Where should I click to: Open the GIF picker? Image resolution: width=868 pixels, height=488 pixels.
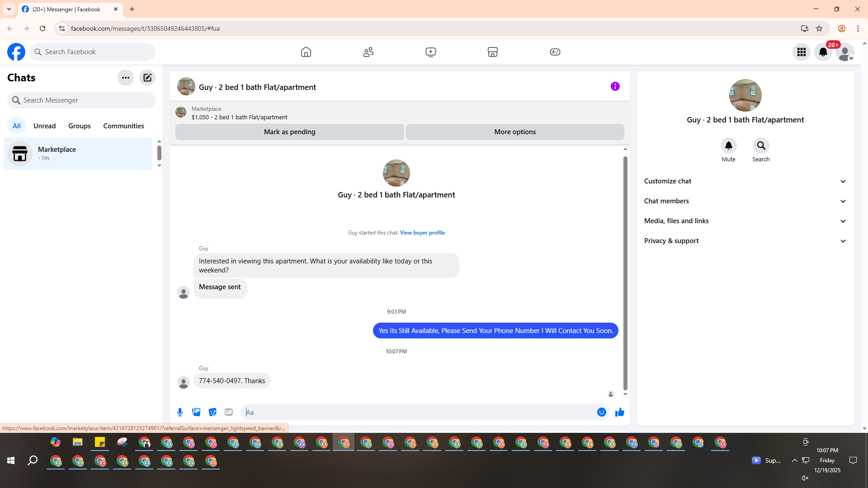(229, 412)
